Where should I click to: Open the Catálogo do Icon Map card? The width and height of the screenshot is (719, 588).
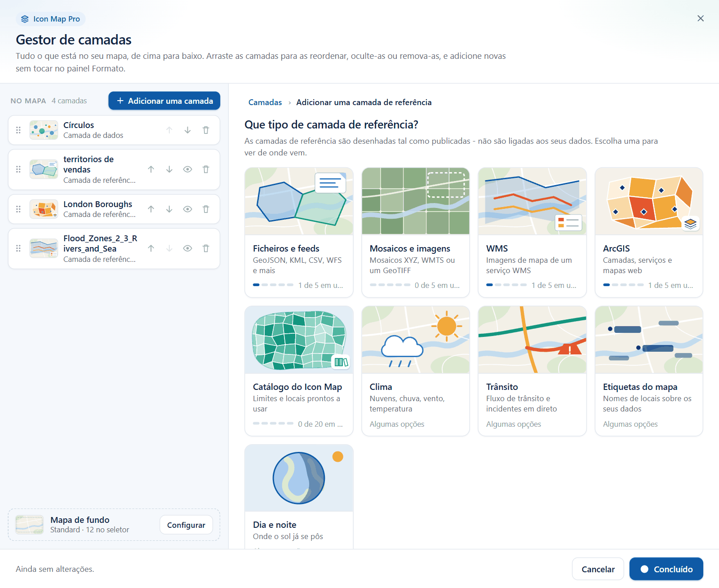coord(299,371)
